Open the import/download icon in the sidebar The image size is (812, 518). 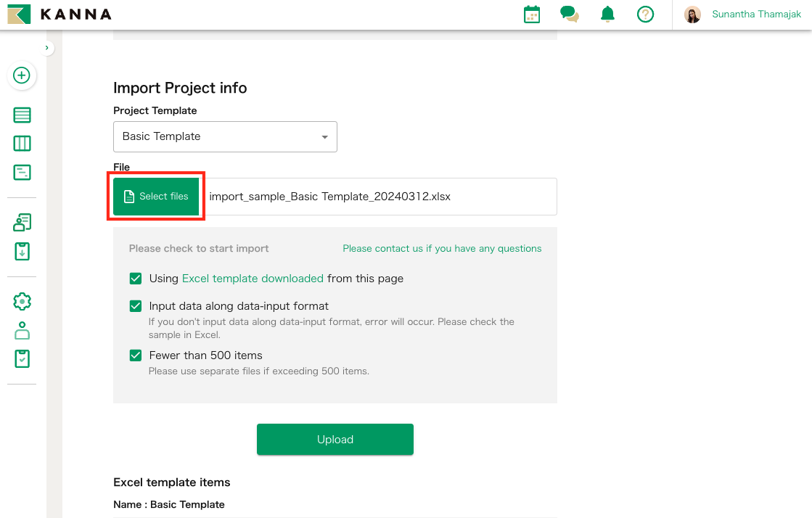tap(21, 251)
